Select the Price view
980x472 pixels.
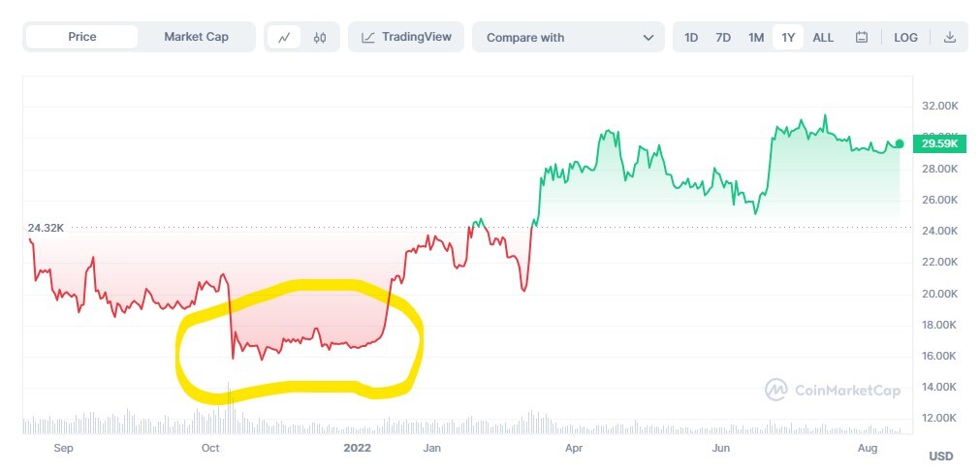tap(81, 37)
